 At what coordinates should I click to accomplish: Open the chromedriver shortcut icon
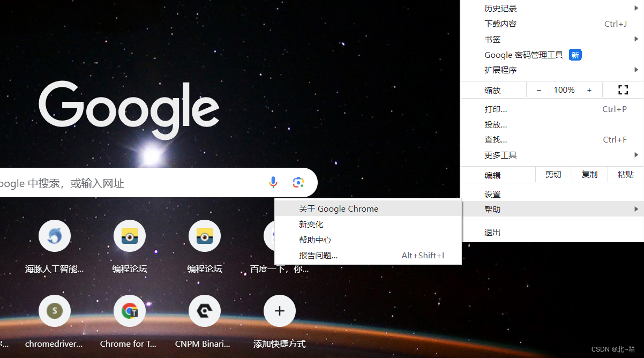(55, 311)
